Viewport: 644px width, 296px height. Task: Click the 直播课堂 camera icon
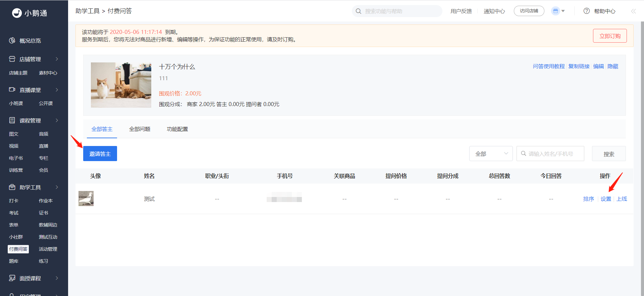tap(12, 90)
